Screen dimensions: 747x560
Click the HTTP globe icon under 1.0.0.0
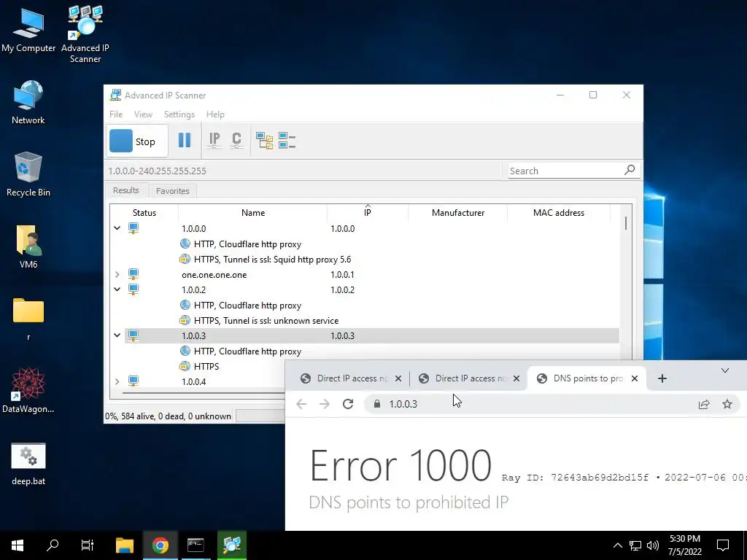[185, 244]
